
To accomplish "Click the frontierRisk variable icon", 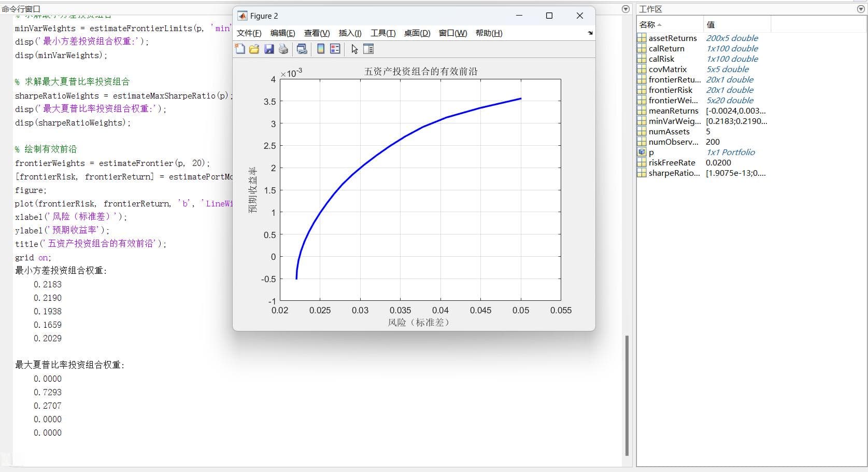I will [x=642, y=90].
